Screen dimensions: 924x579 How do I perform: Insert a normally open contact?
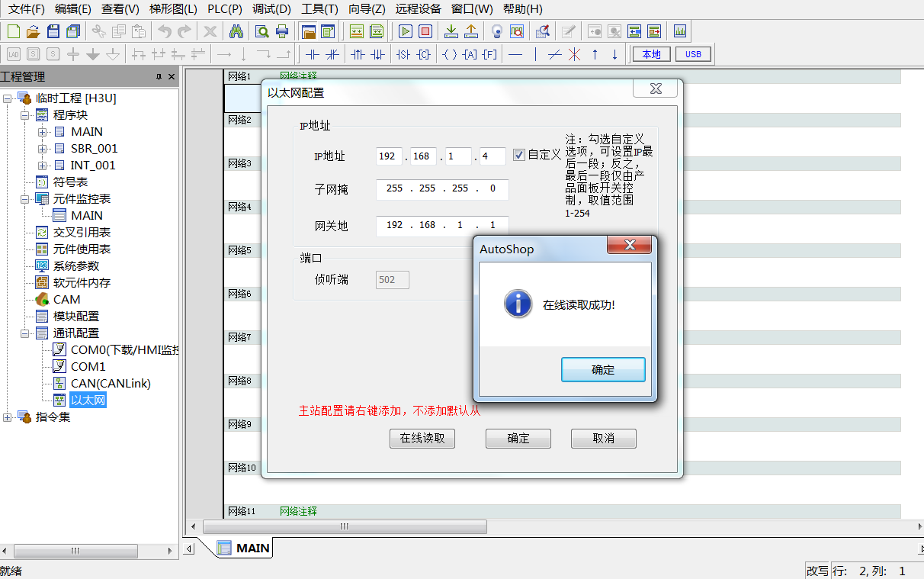click(312, 54)
